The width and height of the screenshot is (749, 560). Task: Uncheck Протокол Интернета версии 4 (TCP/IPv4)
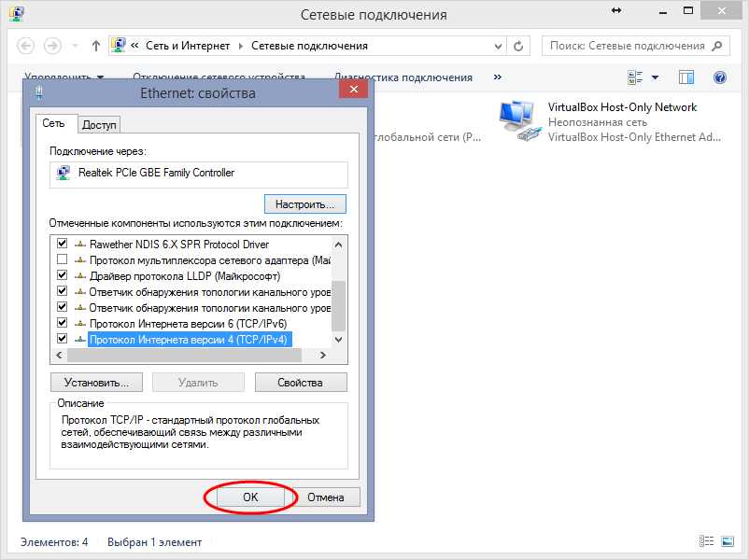pos(62,339)
